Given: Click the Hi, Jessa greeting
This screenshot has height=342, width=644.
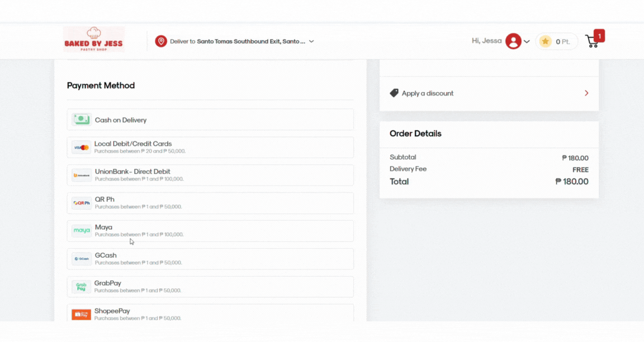Looking at the screenshot, I should [x=487, y=41].
